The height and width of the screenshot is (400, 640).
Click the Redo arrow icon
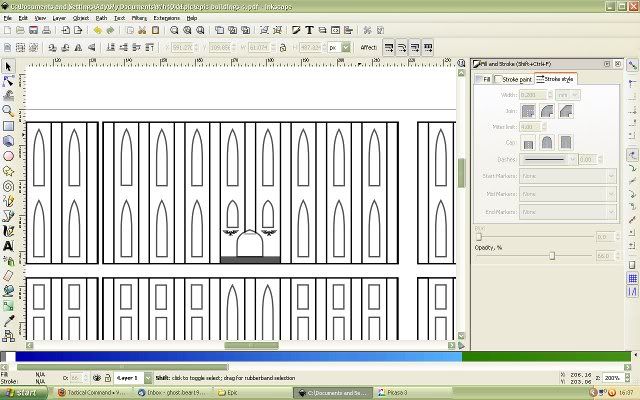tap(110, 30)
